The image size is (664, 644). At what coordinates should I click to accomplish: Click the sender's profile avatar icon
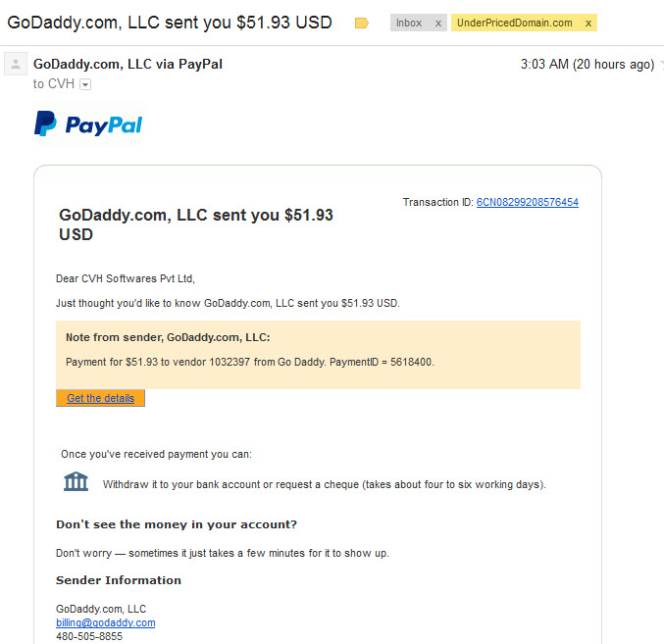click(16, 64)
